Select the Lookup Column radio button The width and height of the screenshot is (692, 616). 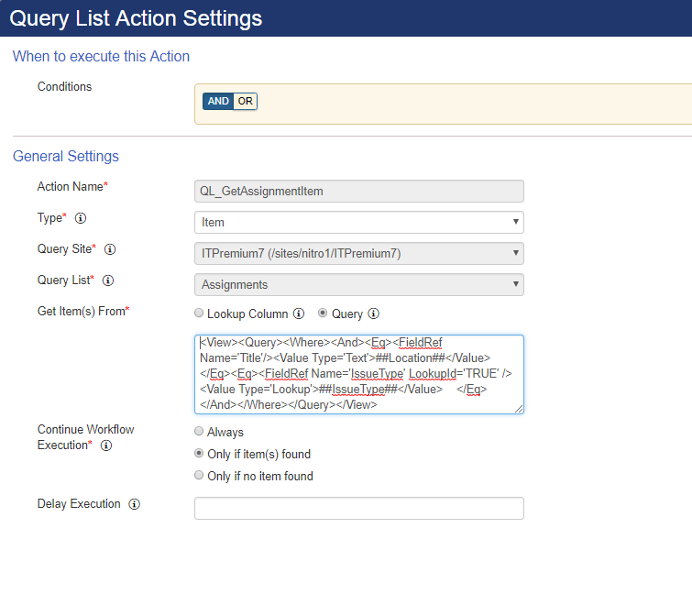click(x=199, y=313)
